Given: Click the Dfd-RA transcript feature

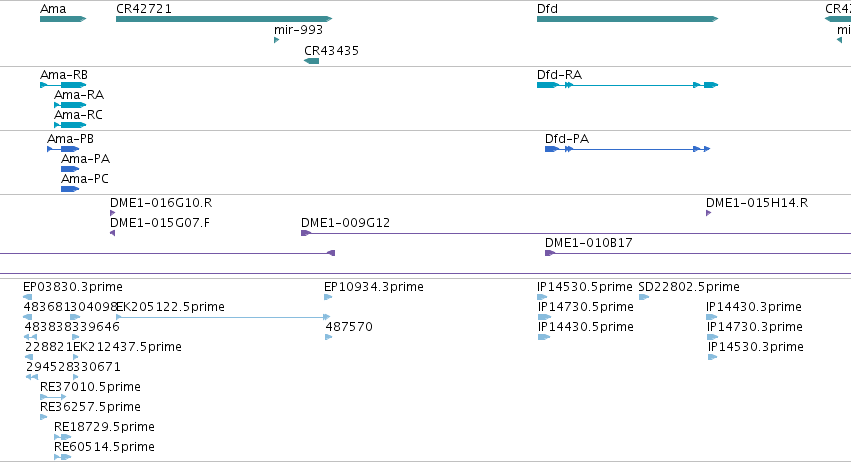Looking at the screenshot, I should (x=627, y=85).
